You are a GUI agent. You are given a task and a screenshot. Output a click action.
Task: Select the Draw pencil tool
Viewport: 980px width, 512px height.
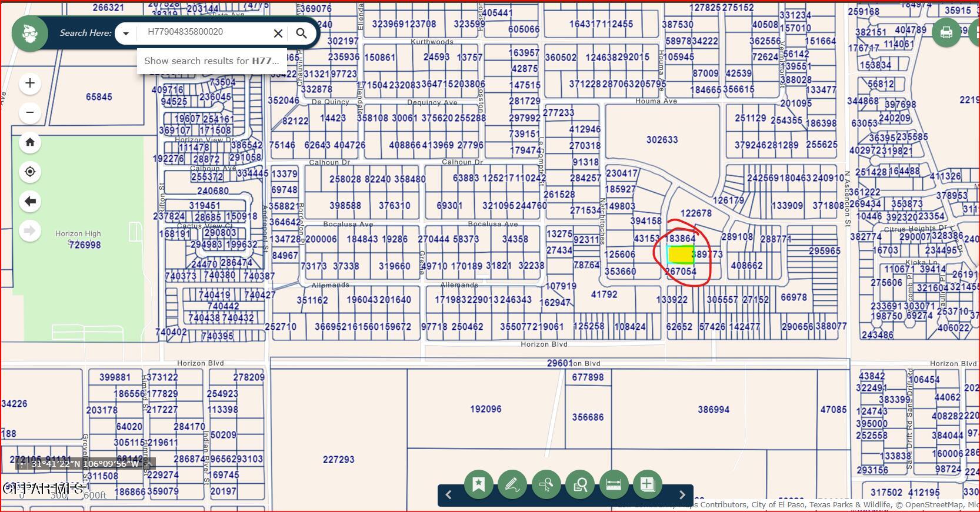pos(512,484)
